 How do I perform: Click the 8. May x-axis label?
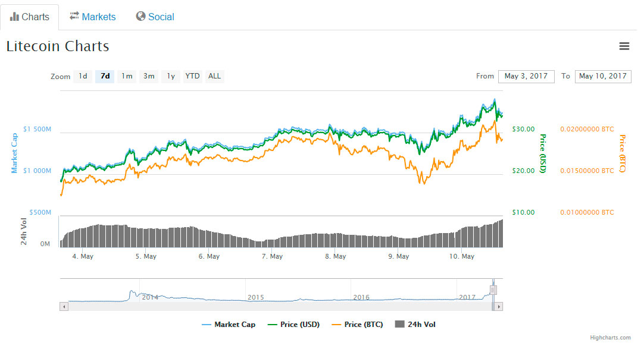click(x=336, y=256)
